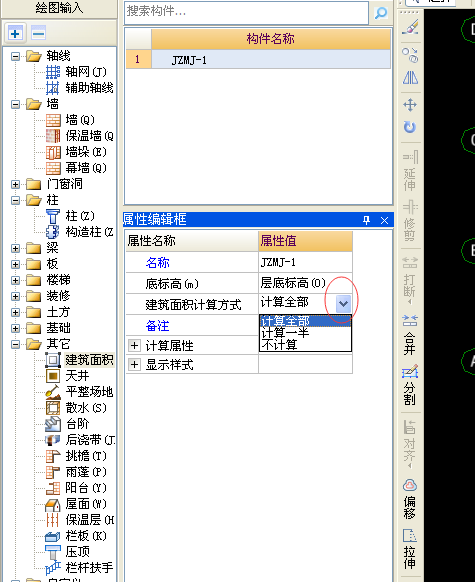This screenshot has height=582, width=475.
Task: Collapse the 轴线 folder
Action: (x=15, y=56)
